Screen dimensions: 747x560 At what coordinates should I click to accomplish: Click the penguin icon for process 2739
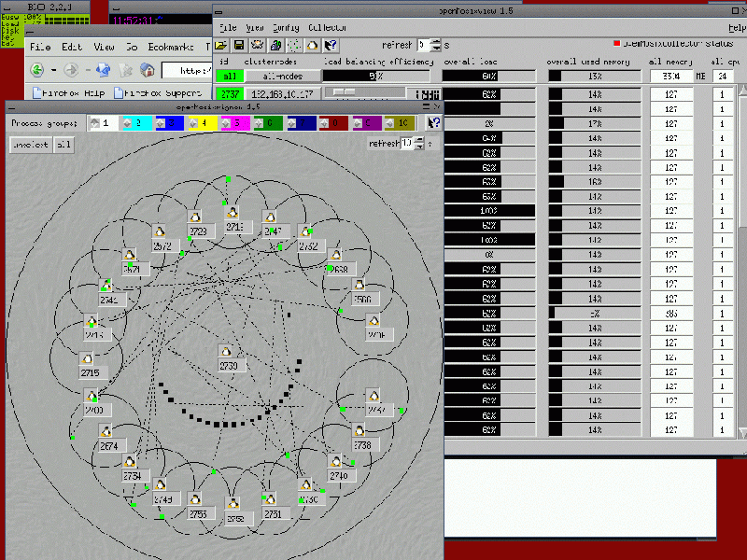[x=225, y=351]
